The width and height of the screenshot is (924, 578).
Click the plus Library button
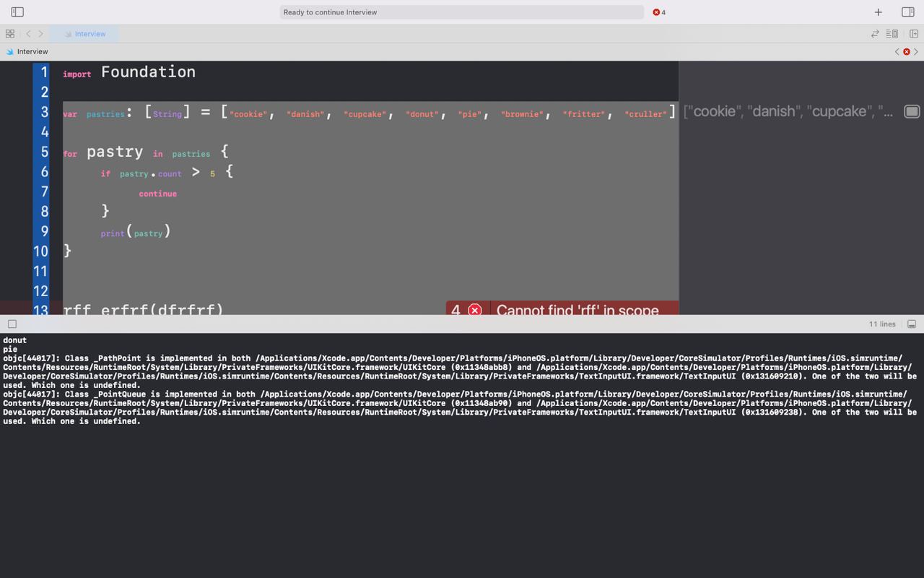tap(878, 12)
